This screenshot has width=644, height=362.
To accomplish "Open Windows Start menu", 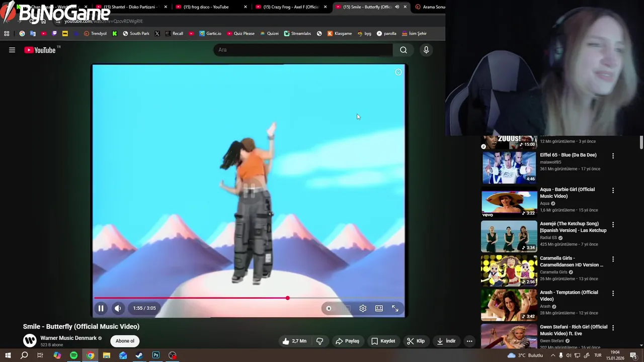I will click(8, 355).
